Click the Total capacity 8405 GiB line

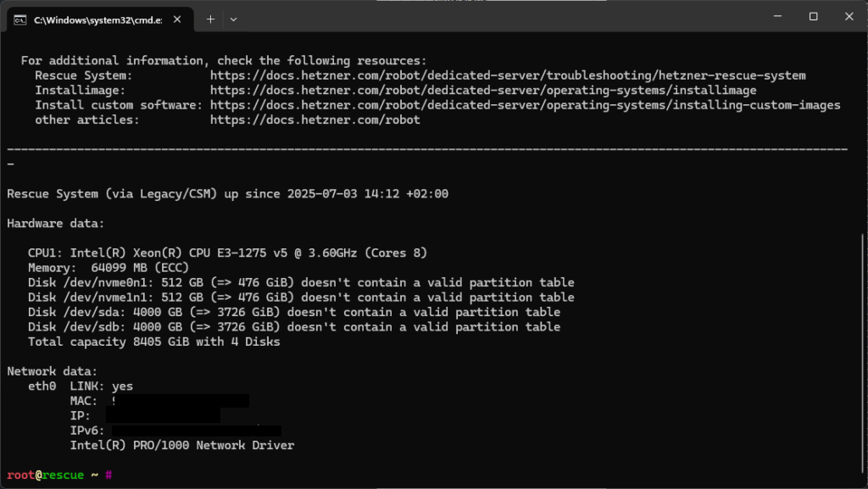click(154, 342)
